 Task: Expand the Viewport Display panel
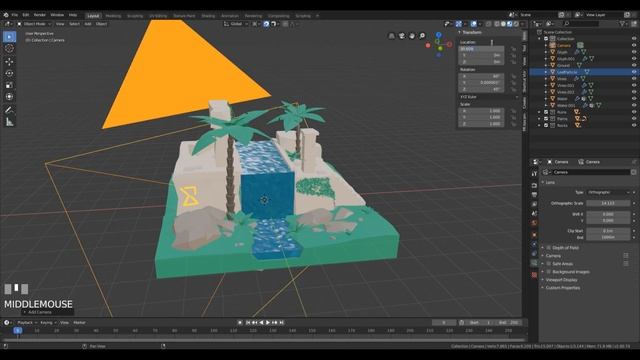tap(561, 280)
